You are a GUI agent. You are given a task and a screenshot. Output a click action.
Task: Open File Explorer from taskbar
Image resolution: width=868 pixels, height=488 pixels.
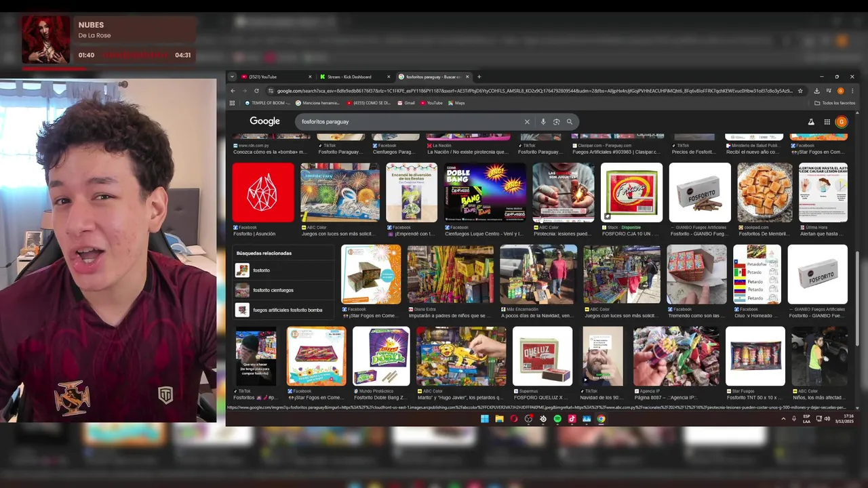click(499, 419)
